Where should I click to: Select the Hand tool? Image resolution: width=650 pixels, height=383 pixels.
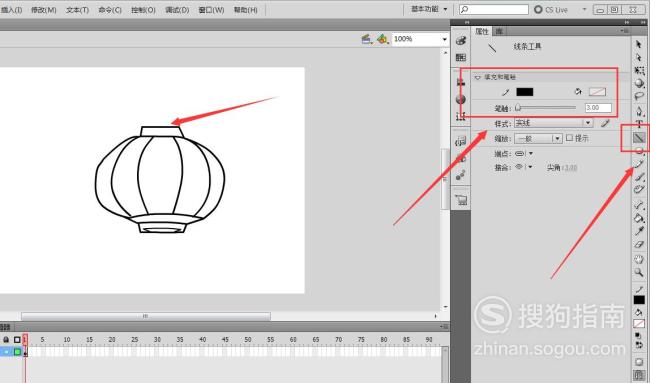639,259
